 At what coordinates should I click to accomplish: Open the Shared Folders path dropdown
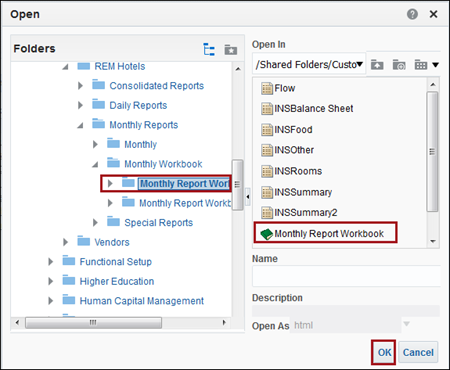click(360, 64)
